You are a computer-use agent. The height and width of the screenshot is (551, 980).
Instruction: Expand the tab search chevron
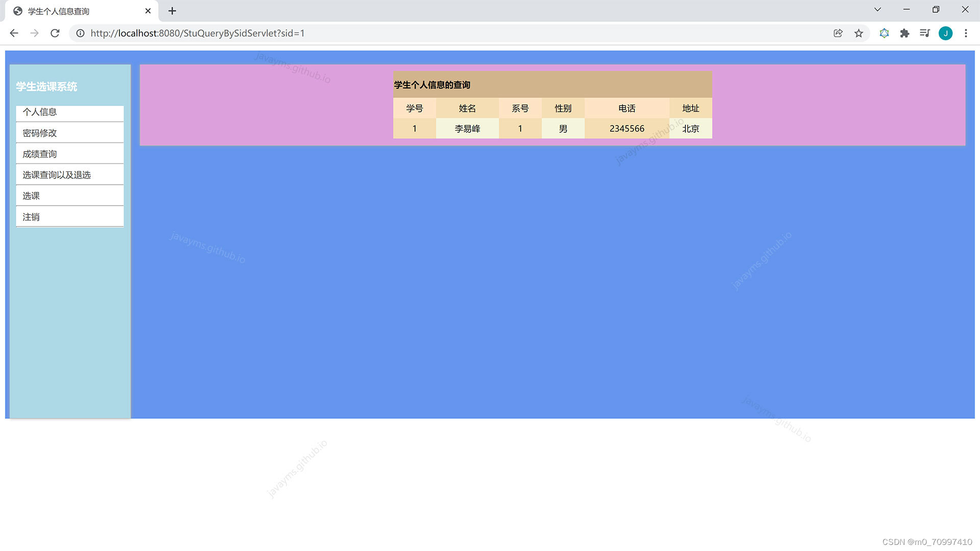point(877,10)
